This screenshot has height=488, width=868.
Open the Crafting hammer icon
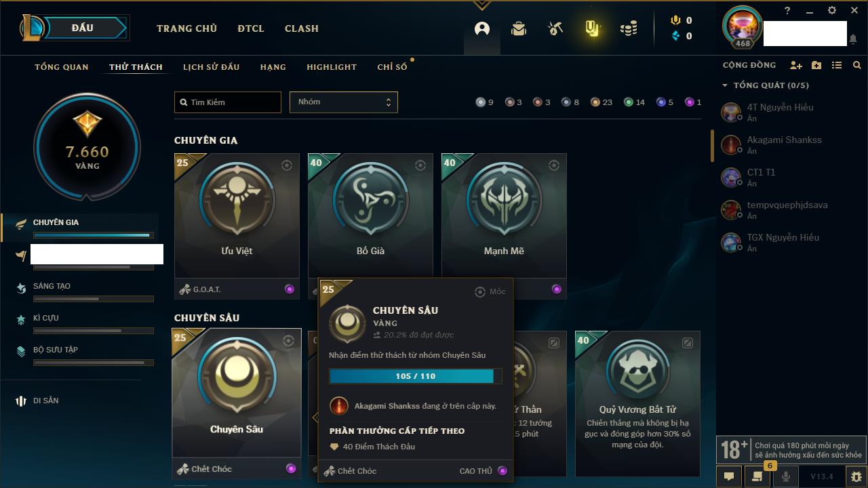(x=555, y=28)
